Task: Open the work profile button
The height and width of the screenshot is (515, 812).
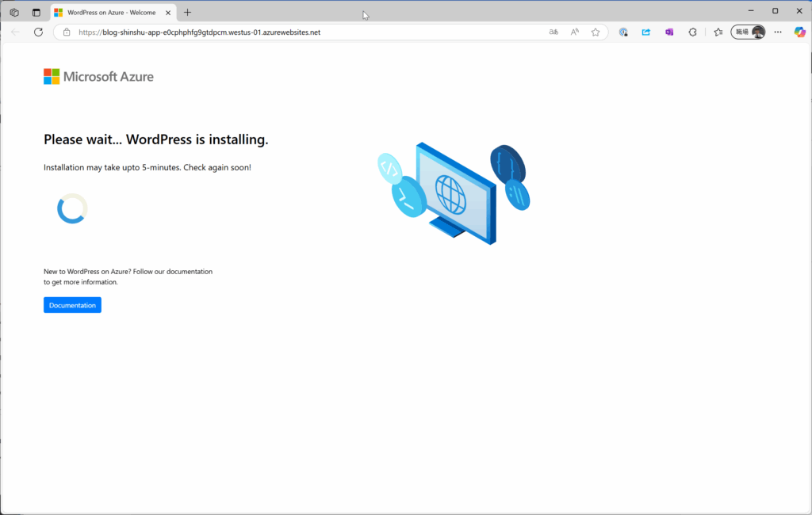Action: coord(749,32)
